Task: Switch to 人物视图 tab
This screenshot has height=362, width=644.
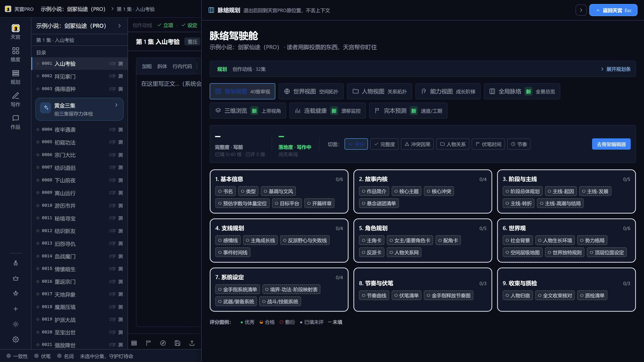Action: click(x=379, y=91)
